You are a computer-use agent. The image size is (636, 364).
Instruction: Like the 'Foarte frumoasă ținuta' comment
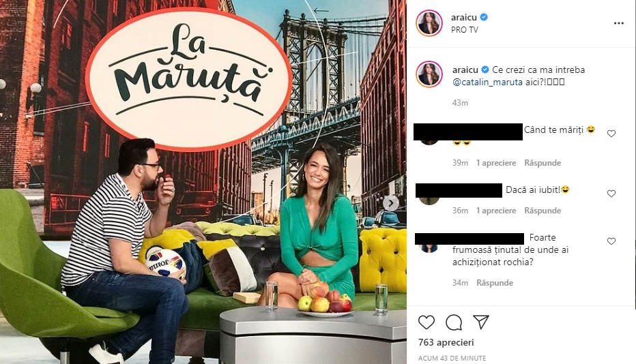coord(611,241)
